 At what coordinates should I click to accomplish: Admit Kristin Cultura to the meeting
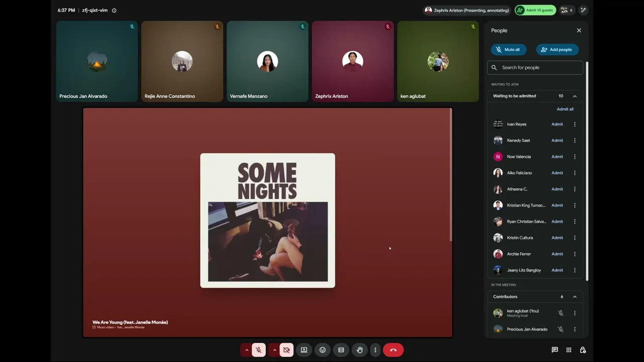(557, 238)
